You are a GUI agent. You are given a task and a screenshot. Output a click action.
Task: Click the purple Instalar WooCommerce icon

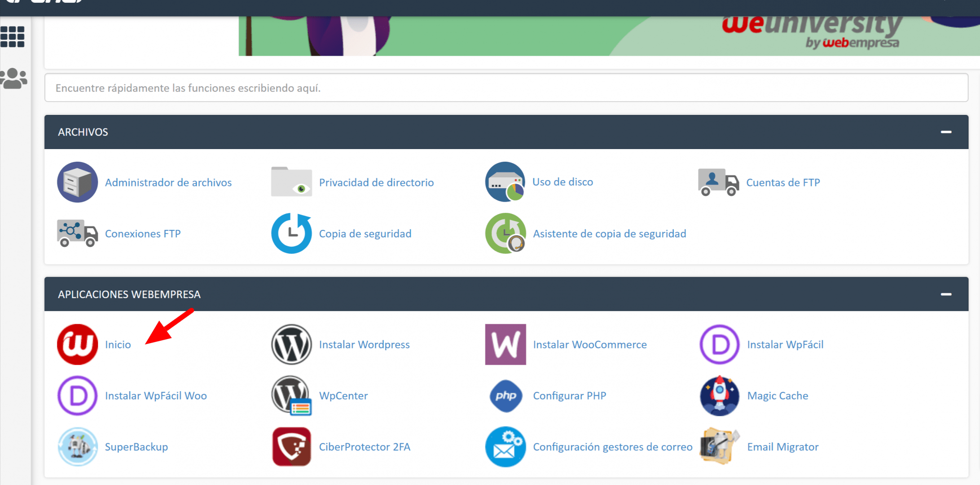[505, 344]
